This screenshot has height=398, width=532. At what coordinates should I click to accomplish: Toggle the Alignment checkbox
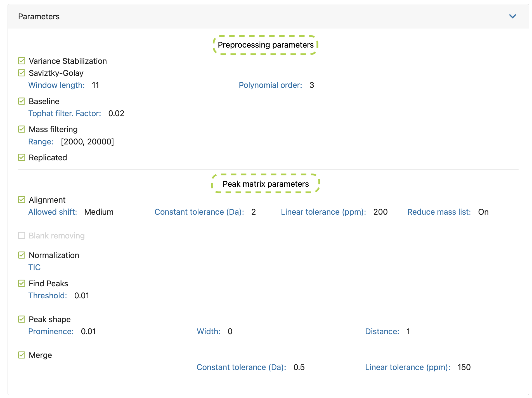22,200
